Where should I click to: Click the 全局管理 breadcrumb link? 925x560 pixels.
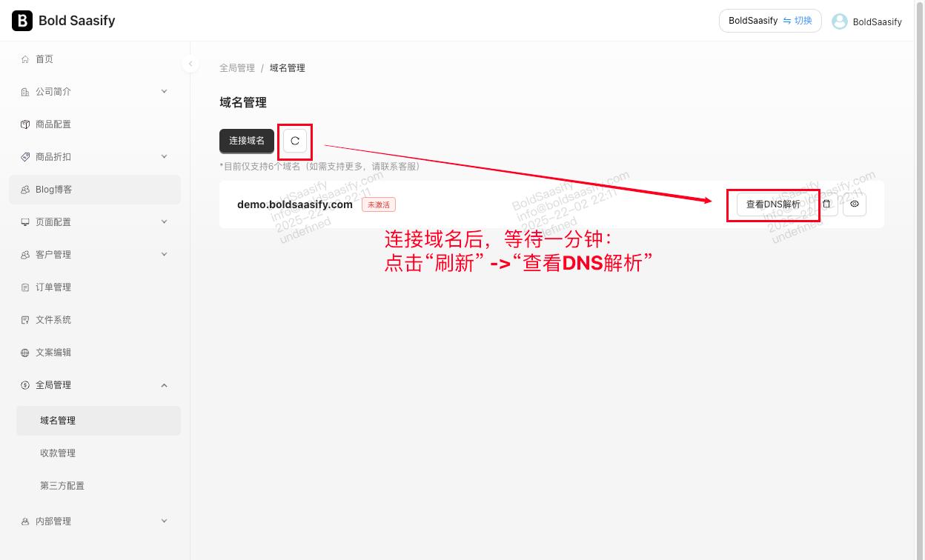tap(237, 68)
